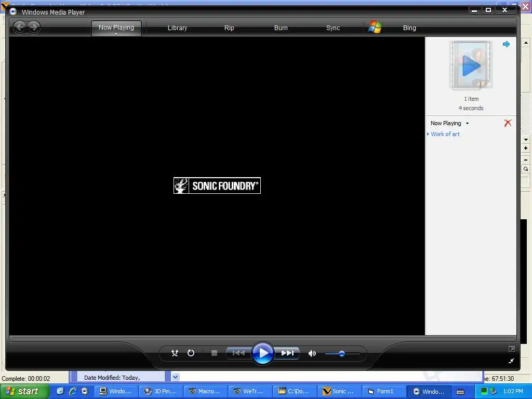Image resolution: width=532 pixels, height=399 pixels.
Task: Skip to the previous track
Action: [x=238, y=353]
